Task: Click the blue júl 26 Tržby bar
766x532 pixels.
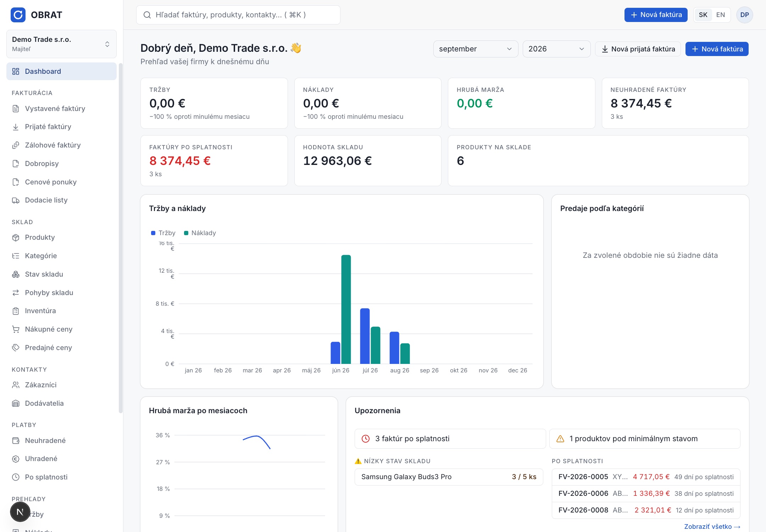Action: [365, 336]
